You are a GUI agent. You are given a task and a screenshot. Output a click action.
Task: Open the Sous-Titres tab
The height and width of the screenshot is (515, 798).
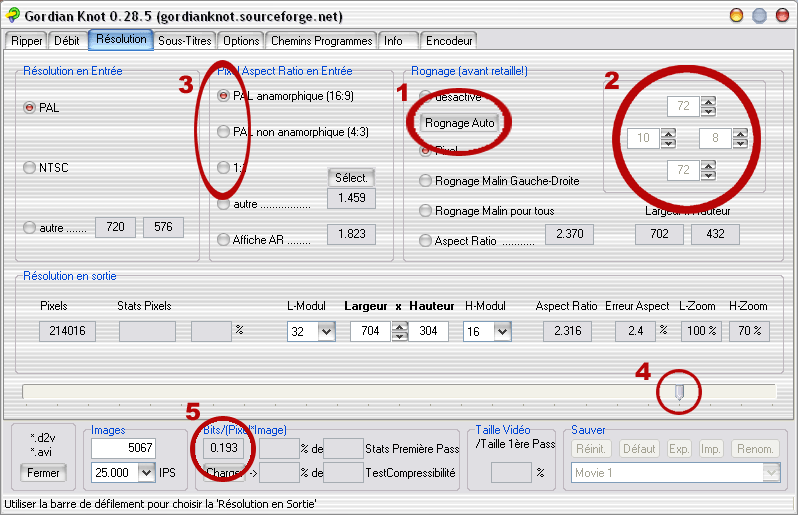click(185, 41)
